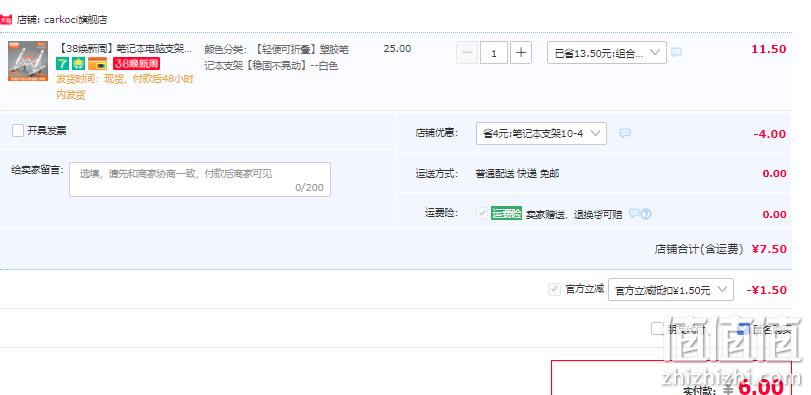Open the laptop stand product thumbnail

(x=28, y=61)
